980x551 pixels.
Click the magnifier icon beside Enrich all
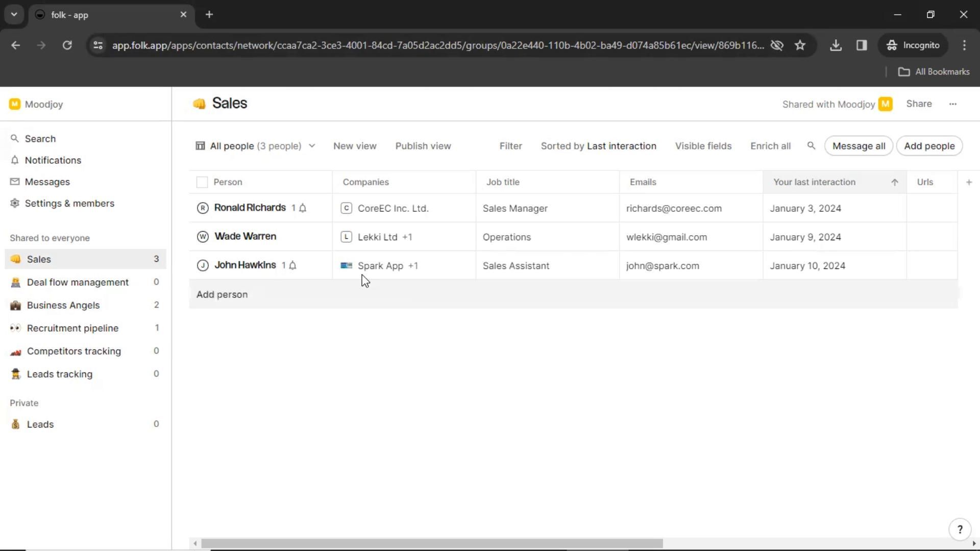811,146
